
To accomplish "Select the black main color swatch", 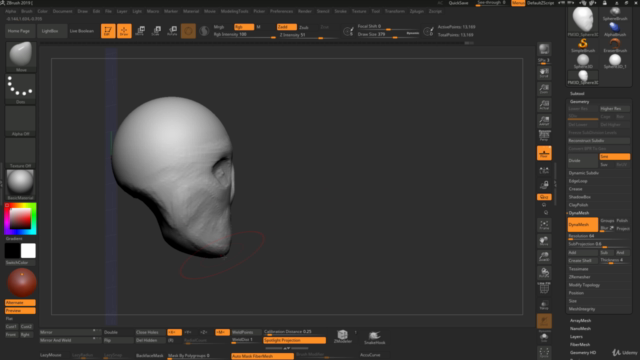I will tap(13, 251).
